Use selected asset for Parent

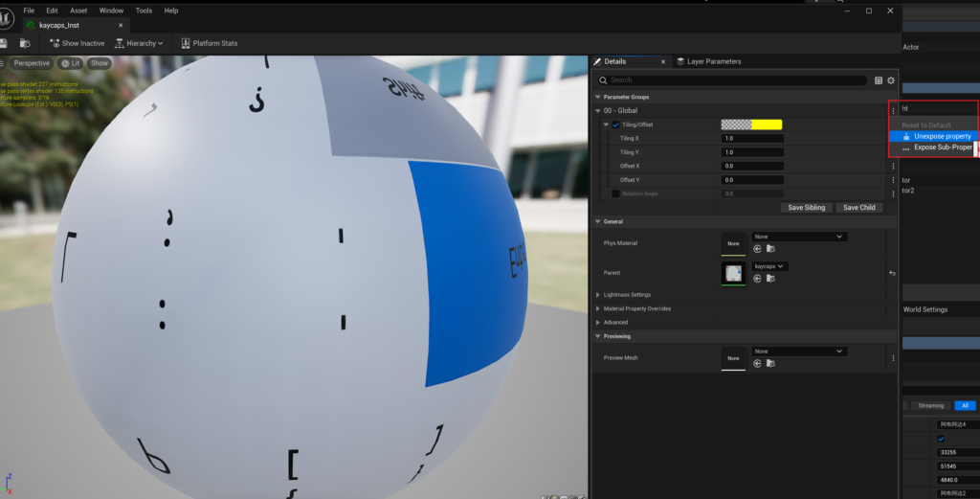pyautogui.click(x=757, y=279)
